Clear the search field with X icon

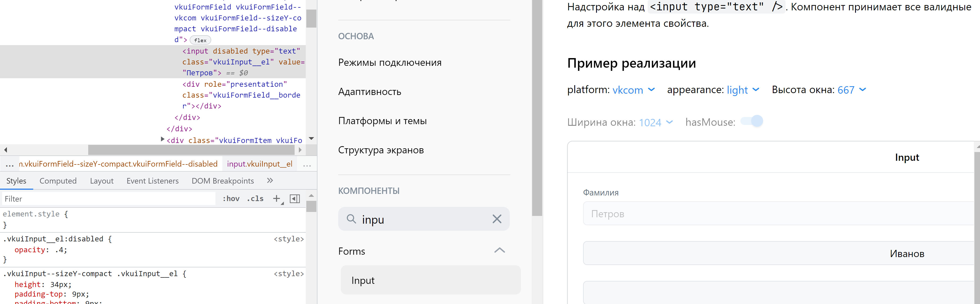(497, 219)
